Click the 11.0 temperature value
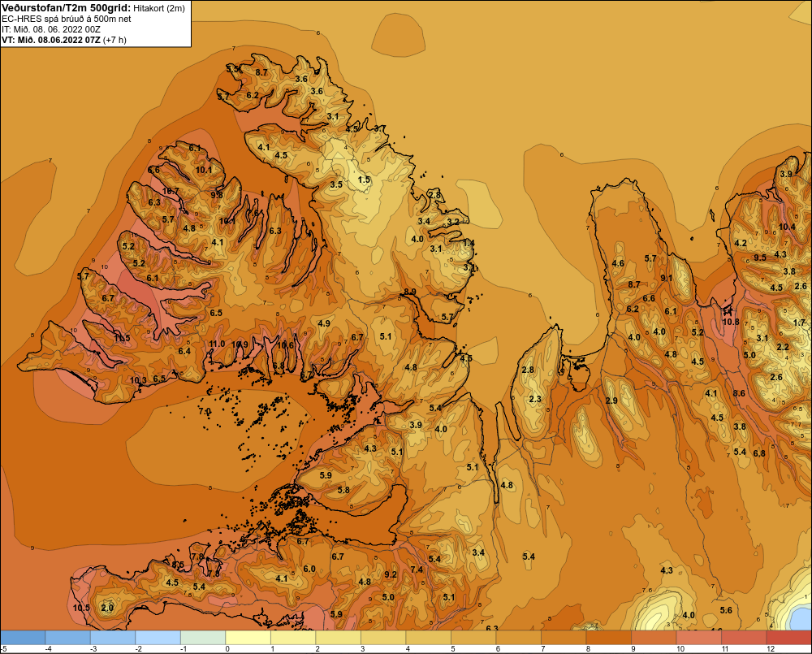812x654 pixels. pos(217,344)
